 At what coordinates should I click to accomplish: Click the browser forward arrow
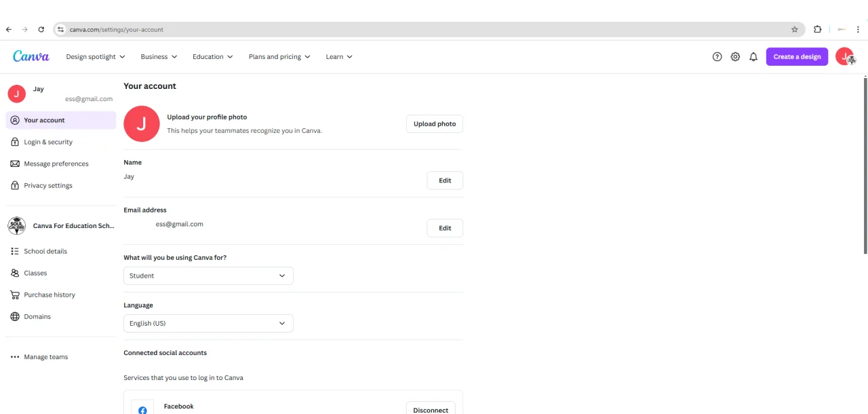25,30
